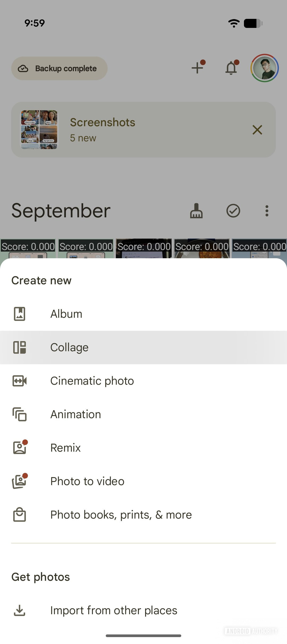Screen dimensions: 287x644
Task: Click the cleanup brush icon next to September
Action: pyautogui.click(x=197, y=211)
